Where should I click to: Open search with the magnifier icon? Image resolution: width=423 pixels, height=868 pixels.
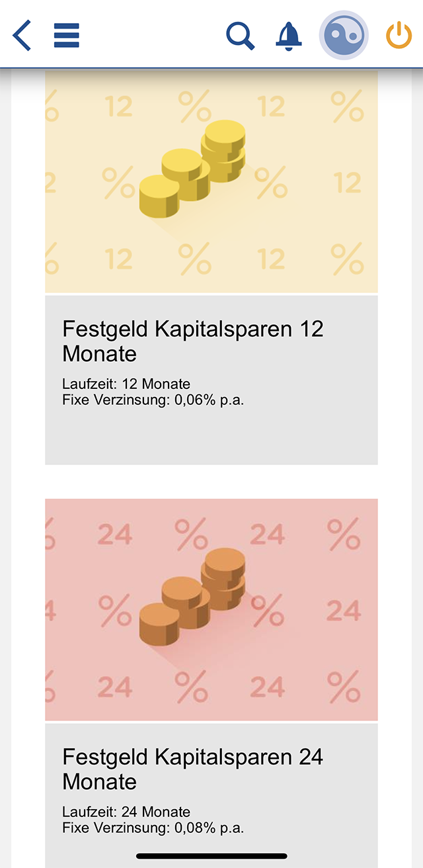click(241, 35)
